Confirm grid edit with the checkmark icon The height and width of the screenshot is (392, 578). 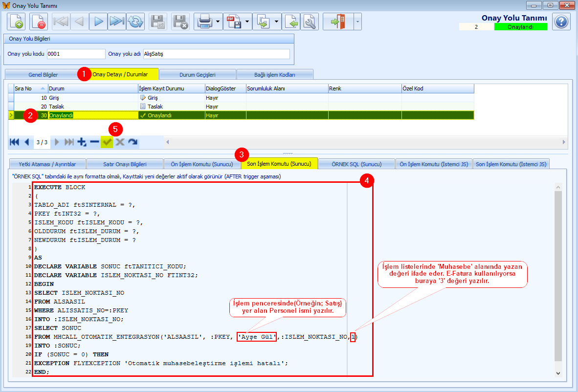click(x=107, y=142)
